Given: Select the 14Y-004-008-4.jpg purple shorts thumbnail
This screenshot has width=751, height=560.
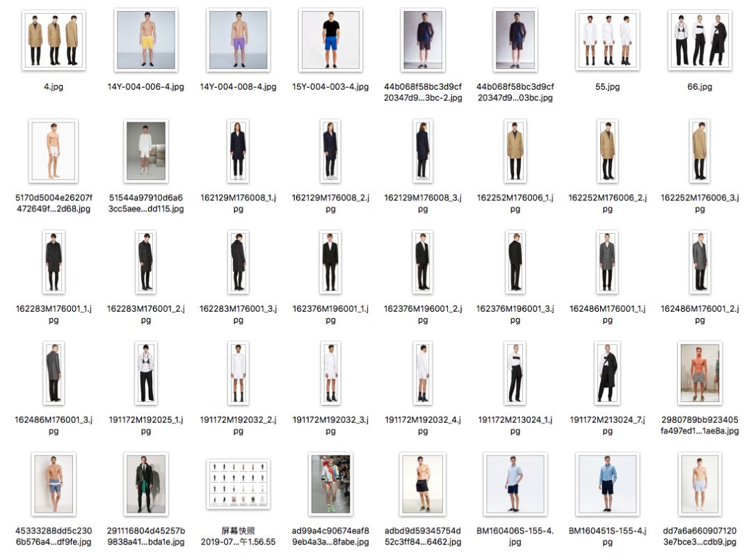Looking at the screenshot, I should [238, 40].
